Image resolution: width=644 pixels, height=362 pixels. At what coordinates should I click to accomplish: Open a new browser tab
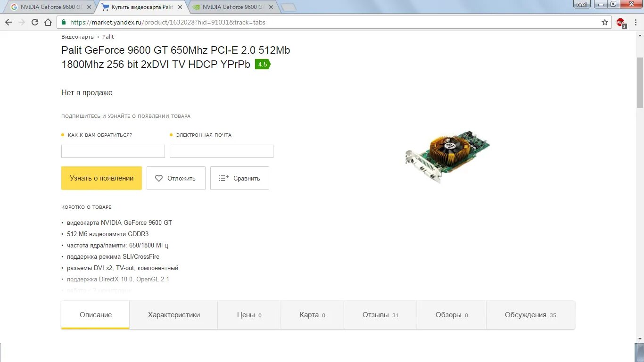click(289, 7)
